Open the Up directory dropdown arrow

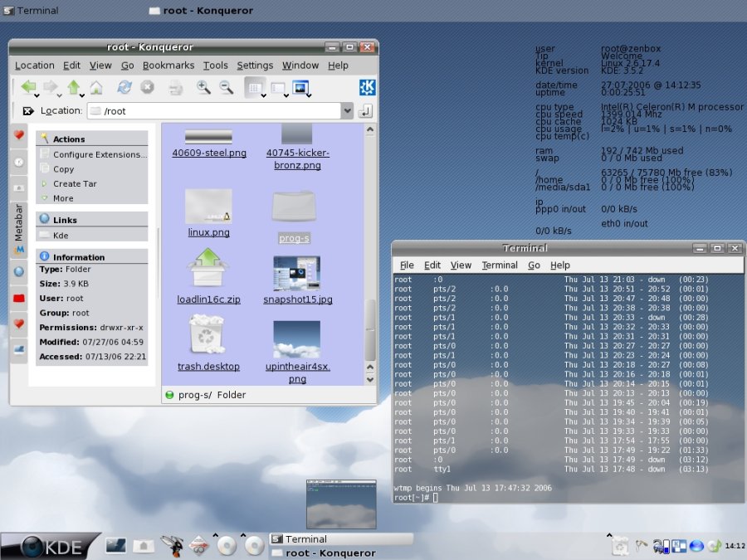[82, 95]
